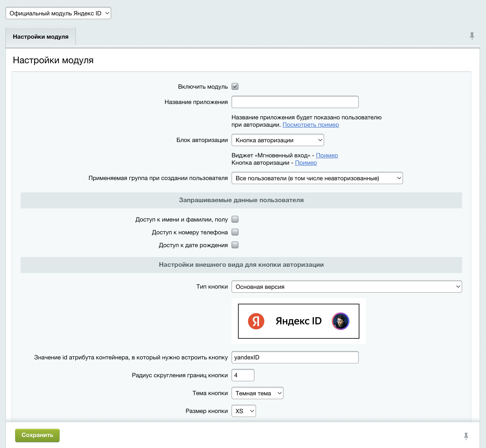Viewport: 486px width, 448px height.
Task: Open the 'Размер кнопки' size dropdown
Action: click(x=244, y=411)
